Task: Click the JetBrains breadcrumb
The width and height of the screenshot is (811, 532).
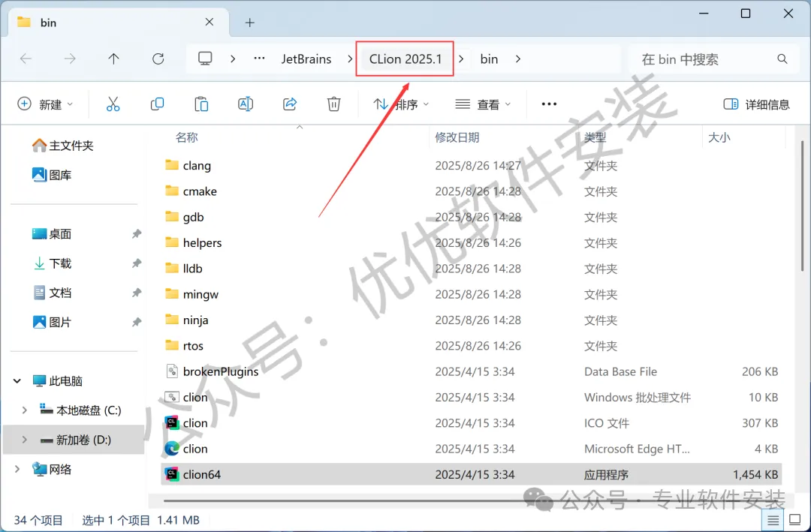Action: [306, 59]
